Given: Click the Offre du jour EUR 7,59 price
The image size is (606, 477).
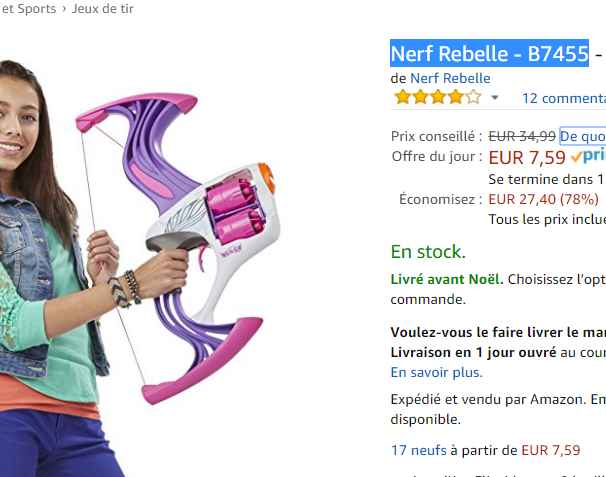Looking at the screenshot, I should tap(527, 157).
